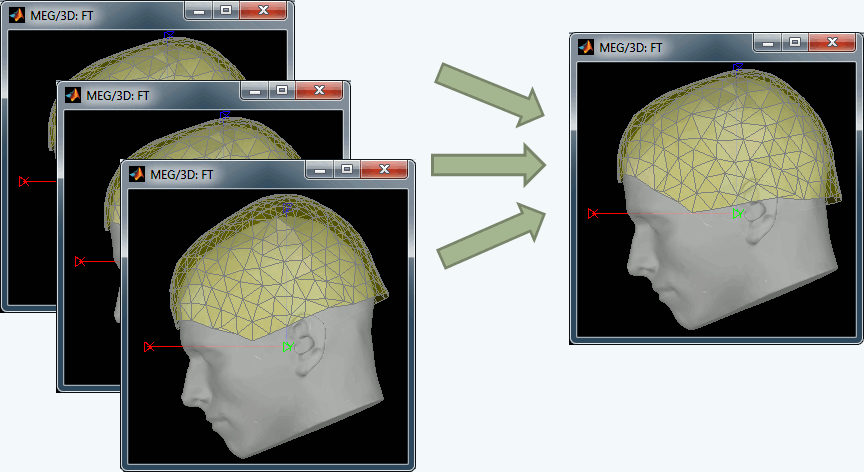Select blue top marker in front-left window
Screen dimensions: 864x472
289,210
